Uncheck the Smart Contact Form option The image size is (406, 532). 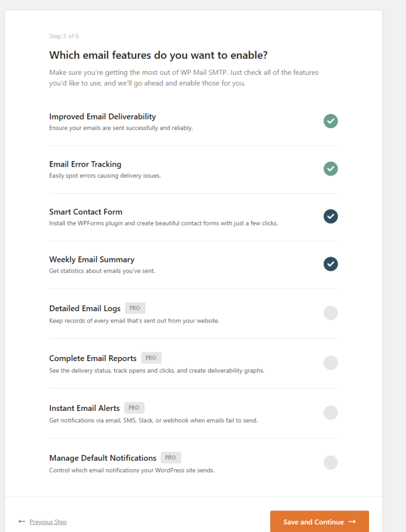[331, 216]
